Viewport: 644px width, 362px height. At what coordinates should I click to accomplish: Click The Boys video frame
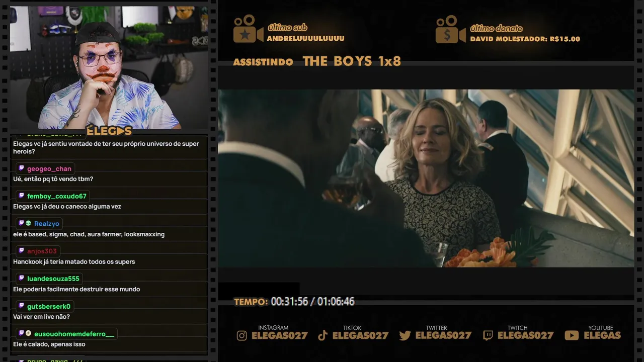tap(426, 178)
